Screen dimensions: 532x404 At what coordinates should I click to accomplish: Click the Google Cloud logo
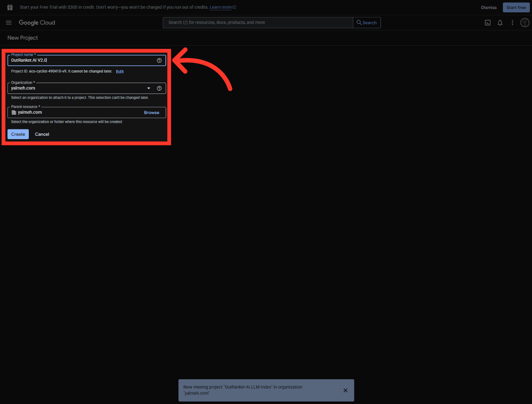[37, 23]
